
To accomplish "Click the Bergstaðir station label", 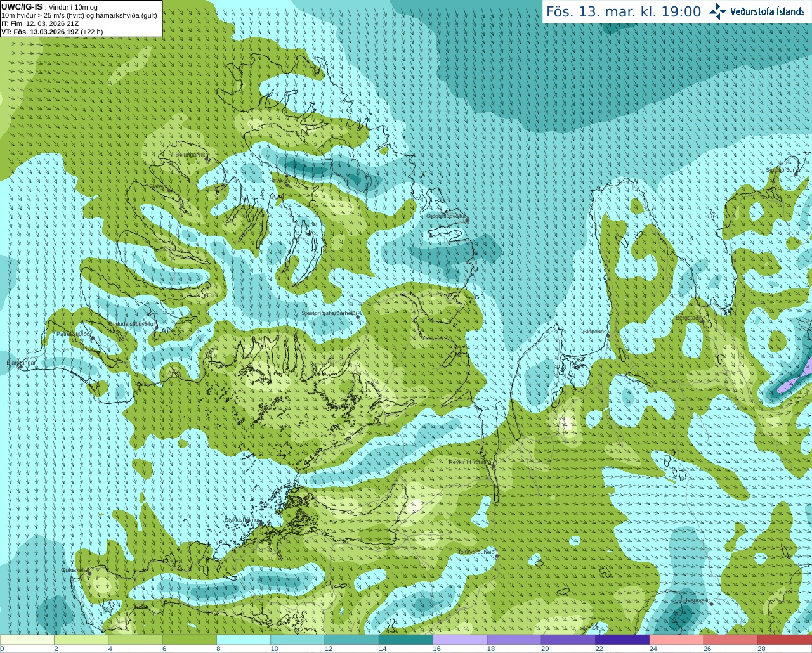I will tap(688, 318).
